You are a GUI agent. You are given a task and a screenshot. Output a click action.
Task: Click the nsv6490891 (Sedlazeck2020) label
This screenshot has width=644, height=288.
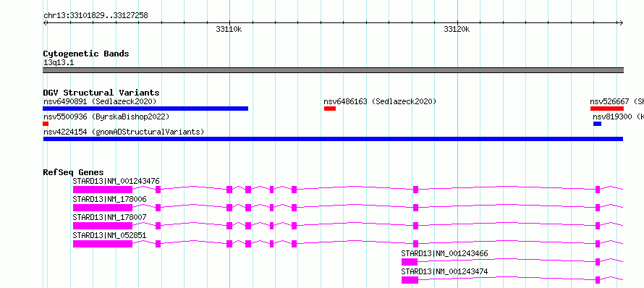click(100, 101)
